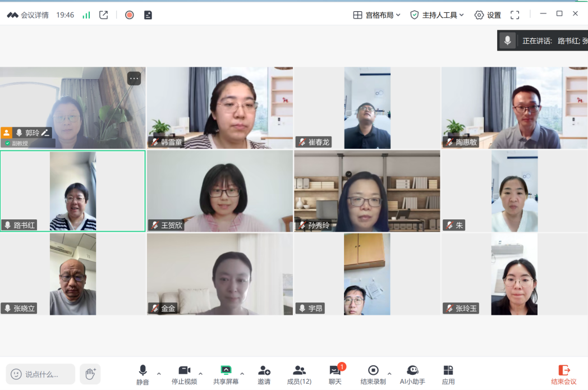
Task: Toggle 停止视频 camera off
Action: pyautogui.click(x=184, y=375)
